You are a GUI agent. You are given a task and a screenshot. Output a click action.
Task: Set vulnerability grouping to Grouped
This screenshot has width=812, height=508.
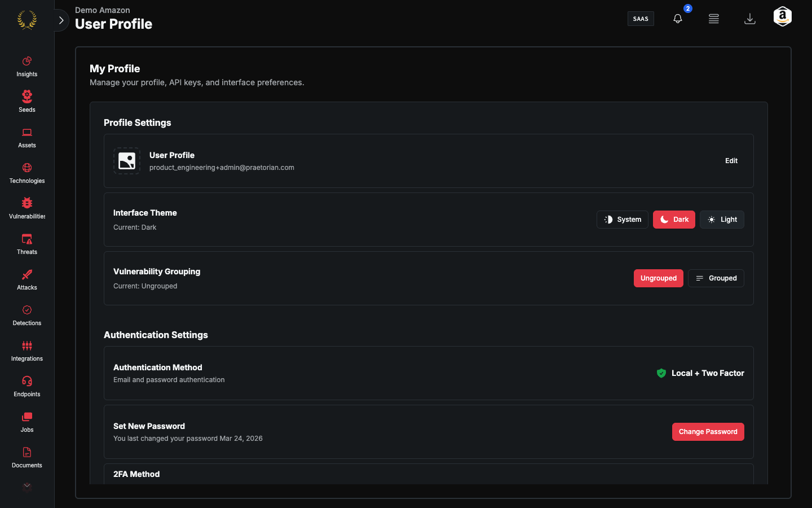point(716,278)
